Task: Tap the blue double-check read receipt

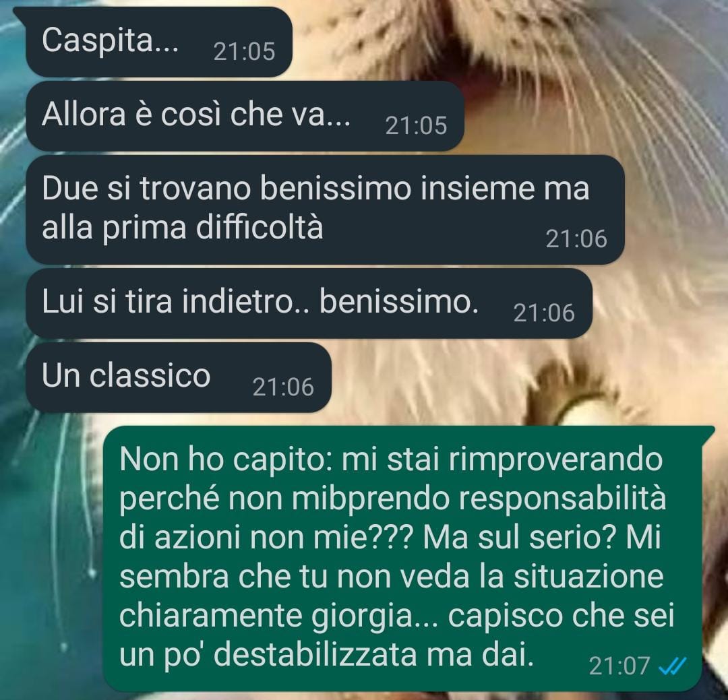Action: (x=672, y=666)
